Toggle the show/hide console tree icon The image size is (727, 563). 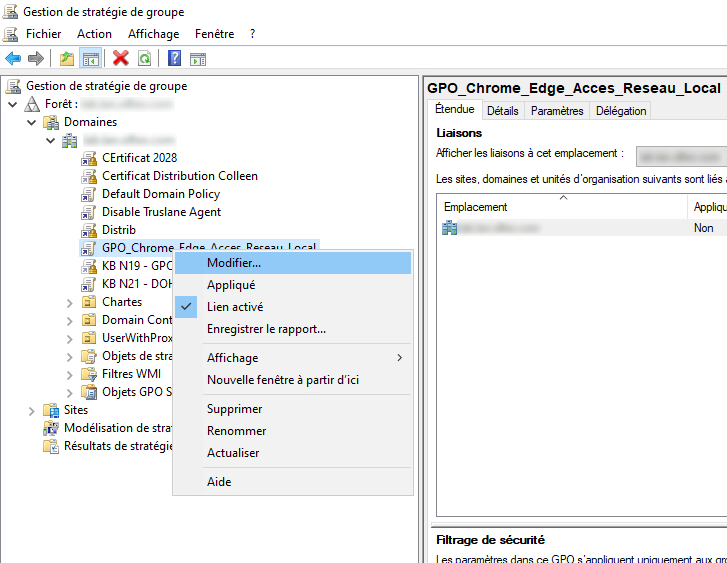(90, 59)
